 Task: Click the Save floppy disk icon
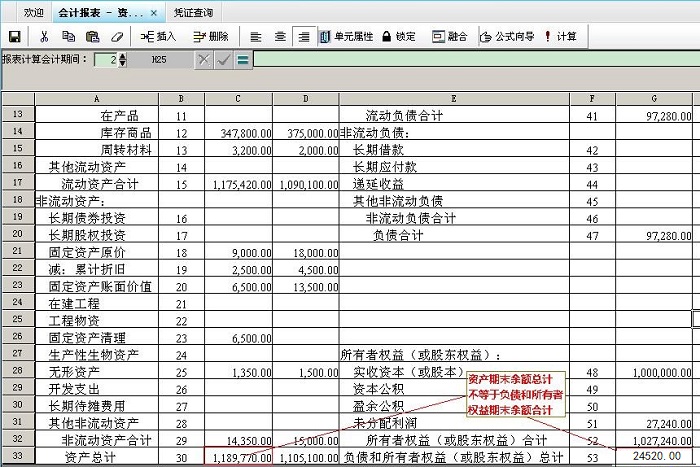(15, 37)
